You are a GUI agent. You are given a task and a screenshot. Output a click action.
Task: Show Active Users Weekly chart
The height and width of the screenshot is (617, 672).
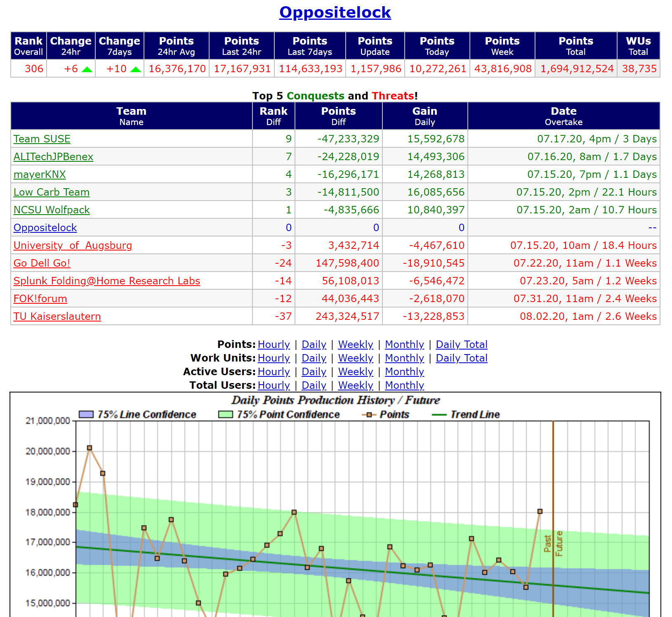pos(356,372)
